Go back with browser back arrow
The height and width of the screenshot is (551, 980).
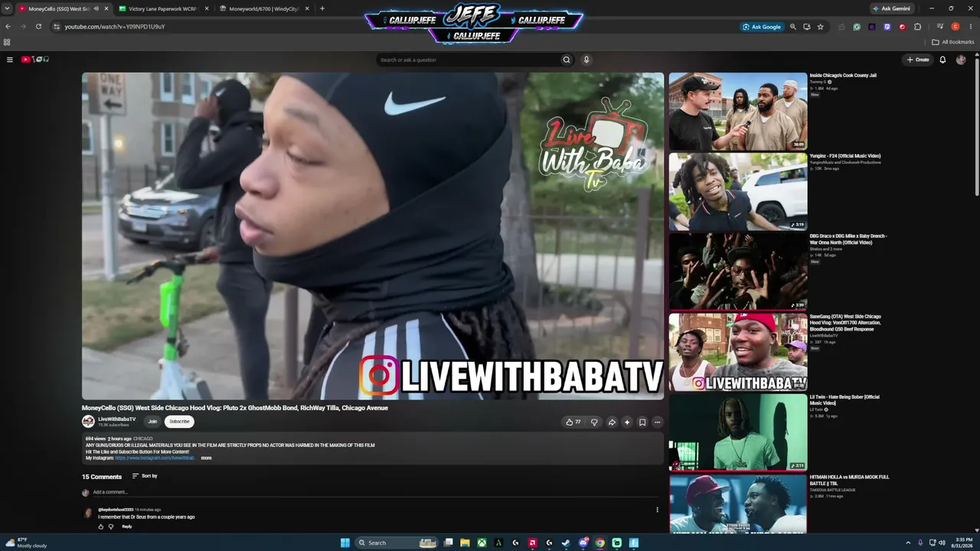click(x=8, y=27)
